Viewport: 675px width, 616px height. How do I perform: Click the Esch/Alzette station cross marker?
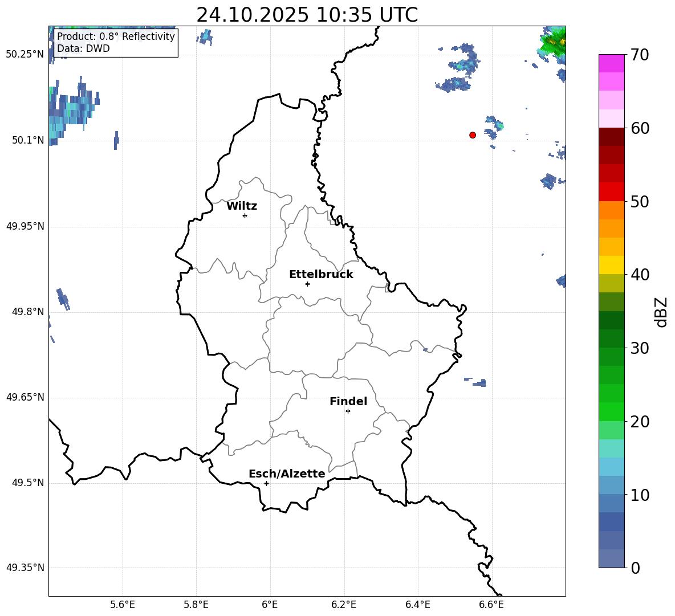coord(266,483)
